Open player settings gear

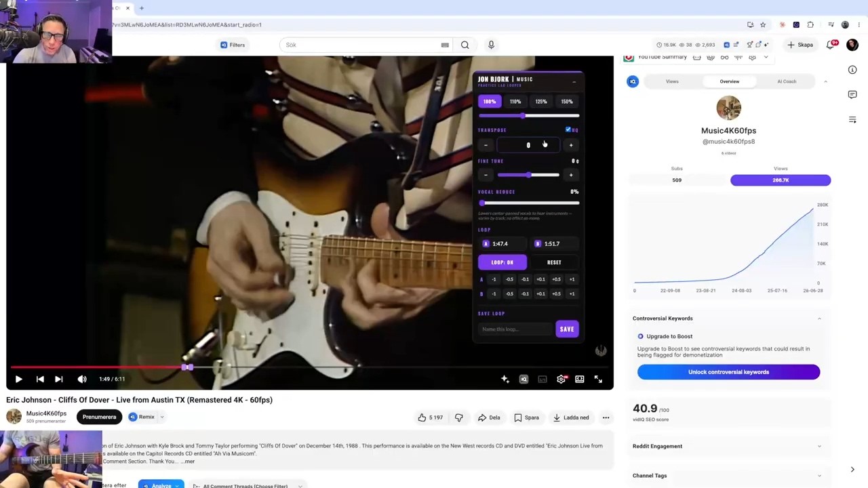point(561,380)
